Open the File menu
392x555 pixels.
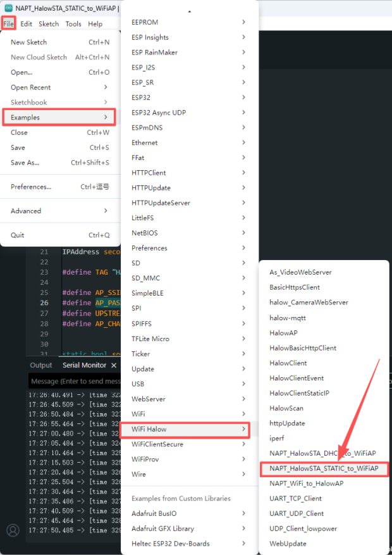(x=8, y=23)
